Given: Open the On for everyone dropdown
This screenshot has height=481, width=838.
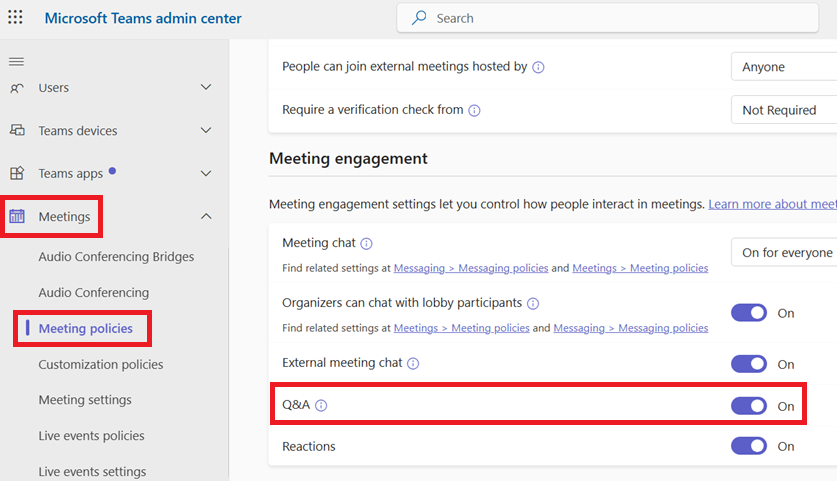Looking at the screenshot, I should point(784,252).
